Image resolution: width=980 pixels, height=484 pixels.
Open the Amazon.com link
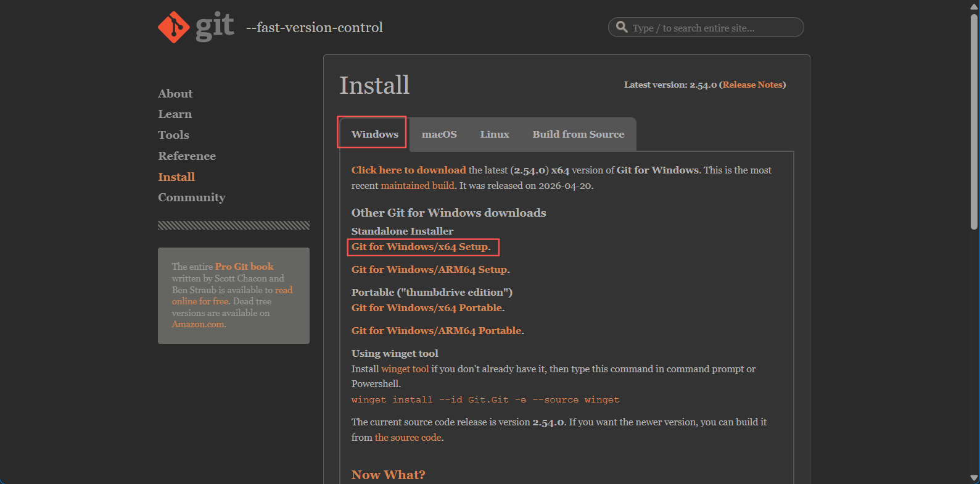[x=198, y=324]
